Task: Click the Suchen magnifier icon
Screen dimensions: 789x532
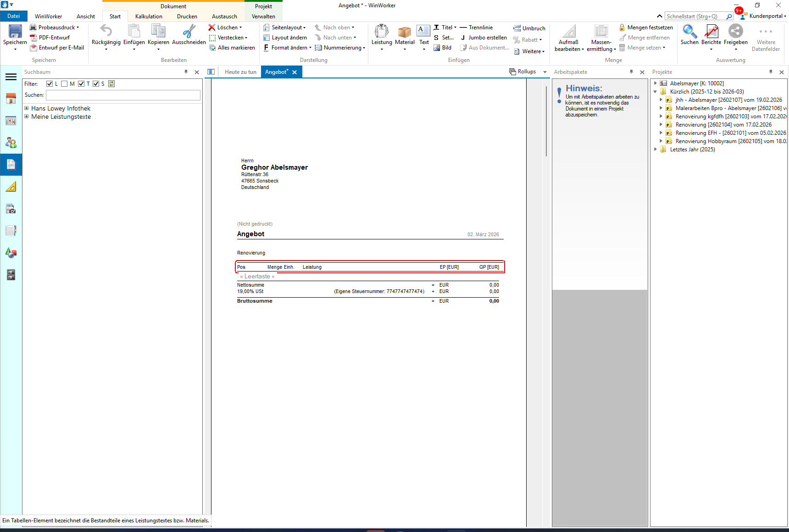Action: pos(689,32)
